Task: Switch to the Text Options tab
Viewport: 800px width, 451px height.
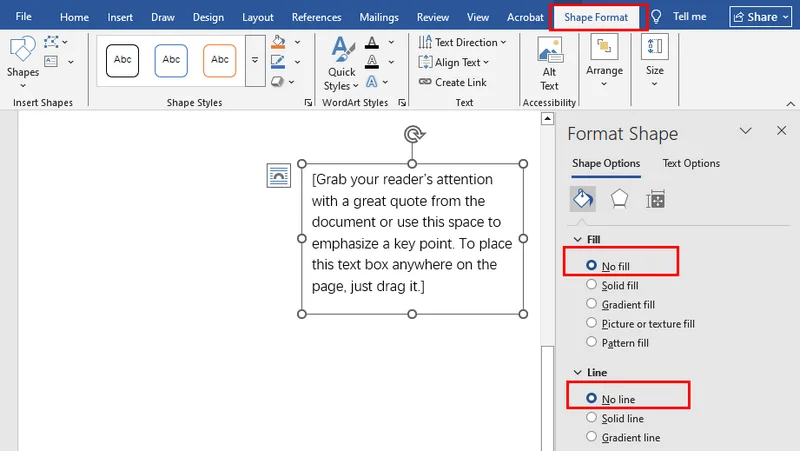Action: click(691, 164)
